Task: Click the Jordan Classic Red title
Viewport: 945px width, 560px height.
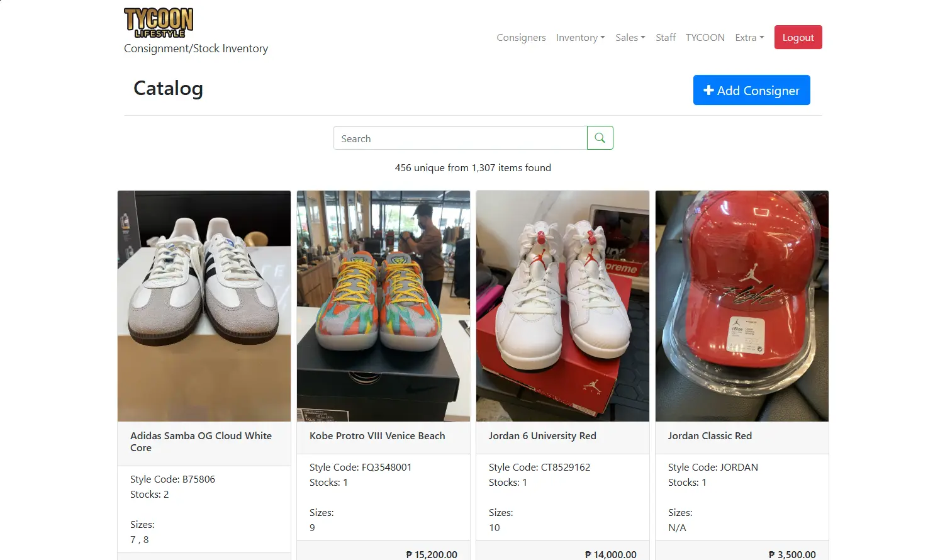Action: tap(710, 436)
